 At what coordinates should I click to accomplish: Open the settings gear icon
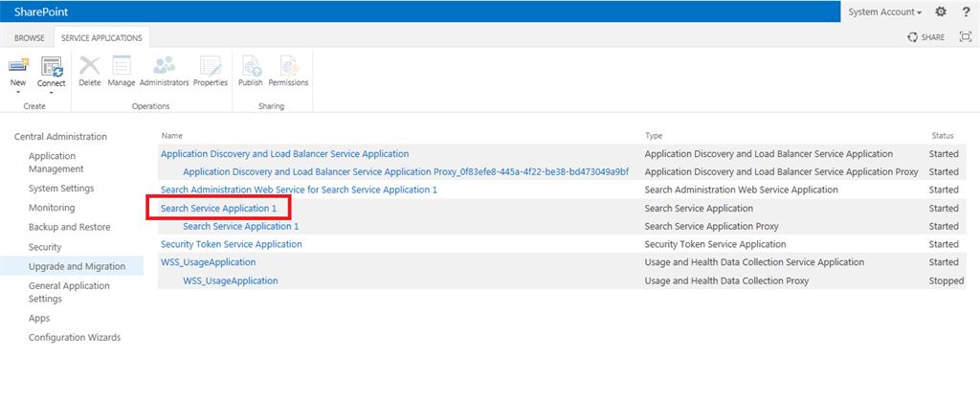pos(940,11)
